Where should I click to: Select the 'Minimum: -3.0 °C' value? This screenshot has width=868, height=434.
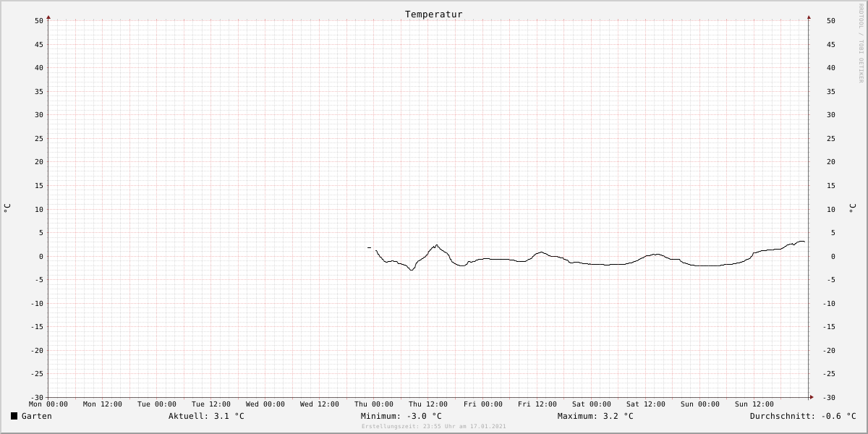pos(401,416)
